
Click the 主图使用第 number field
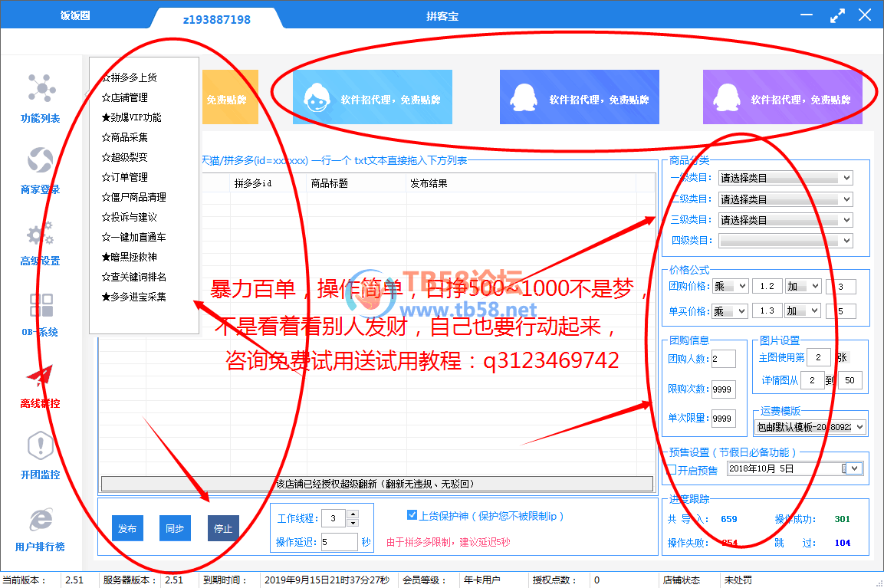[819, 357]
